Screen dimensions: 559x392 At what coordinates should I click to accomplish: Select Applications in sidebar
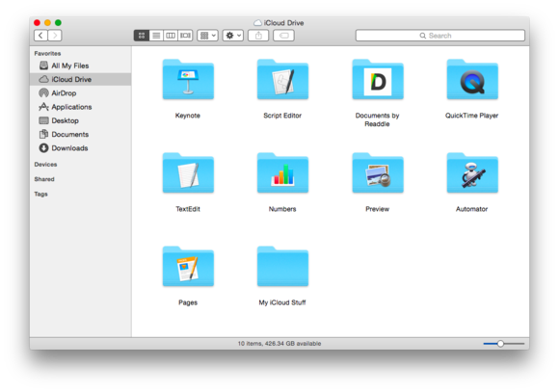click(x=81, y=107)
